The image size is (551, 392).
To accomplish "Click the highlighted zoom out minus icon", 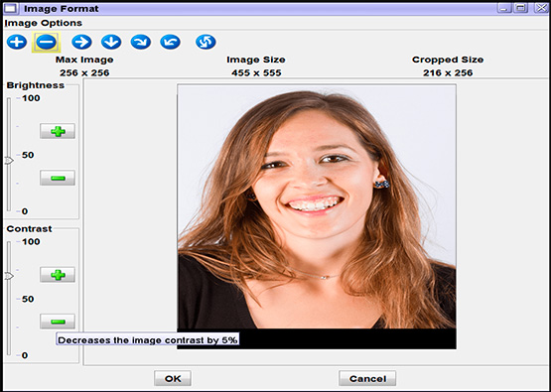I will [46, 42].
